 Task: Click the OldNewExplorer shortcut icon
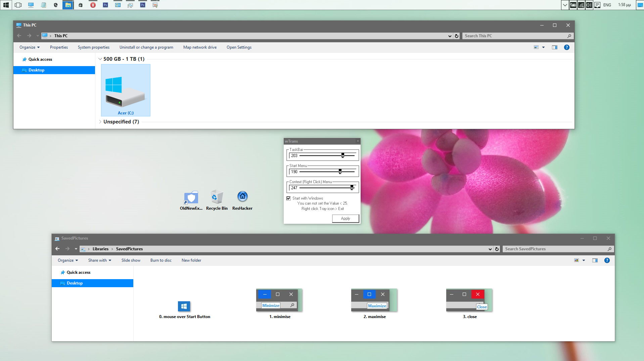tap(191, 198)
